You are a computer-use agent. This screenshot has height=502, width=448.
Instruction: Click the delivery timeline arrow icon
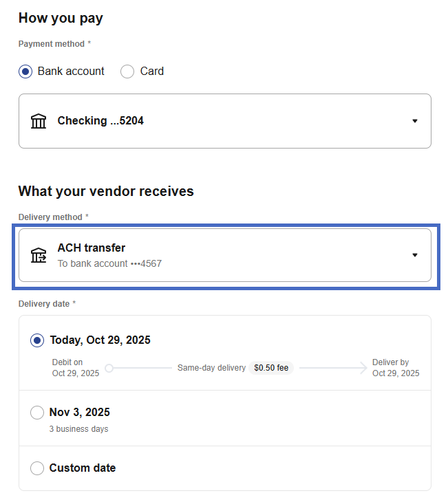pyautogui.click(x=363, y=368)
